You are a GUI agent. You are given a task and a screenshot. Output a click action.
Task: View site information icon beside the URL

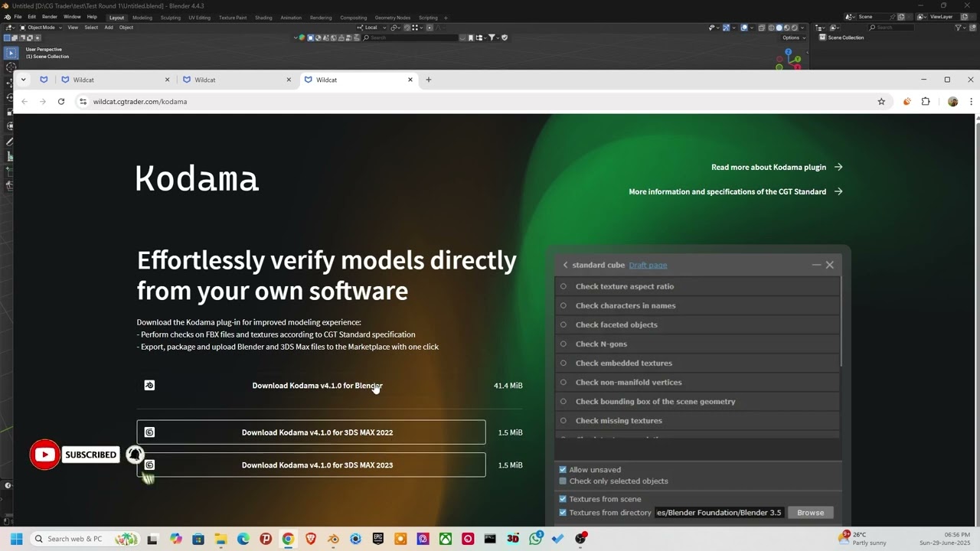pyautogui.click(x=83, y=101)
